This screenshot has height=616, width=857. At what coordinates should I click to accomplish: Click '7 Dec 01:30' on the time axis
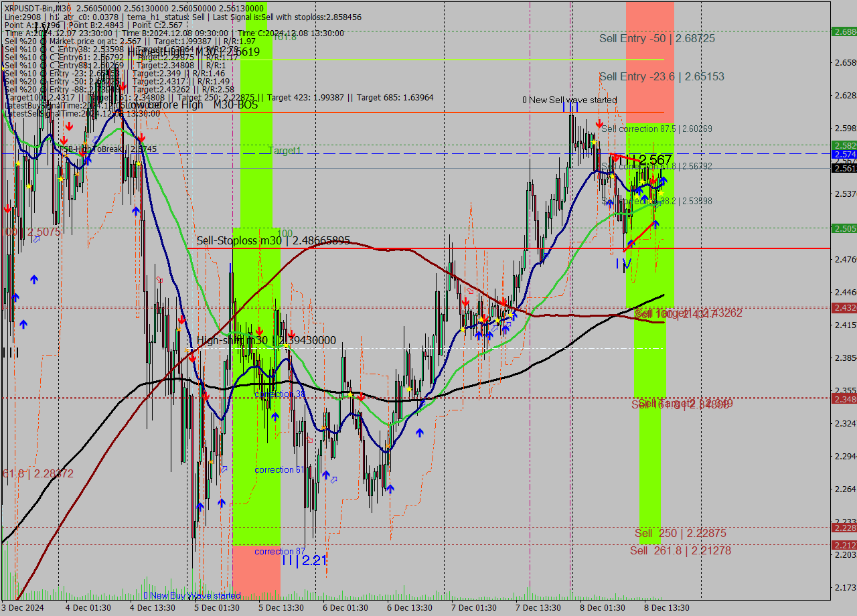tap(474, 608)
